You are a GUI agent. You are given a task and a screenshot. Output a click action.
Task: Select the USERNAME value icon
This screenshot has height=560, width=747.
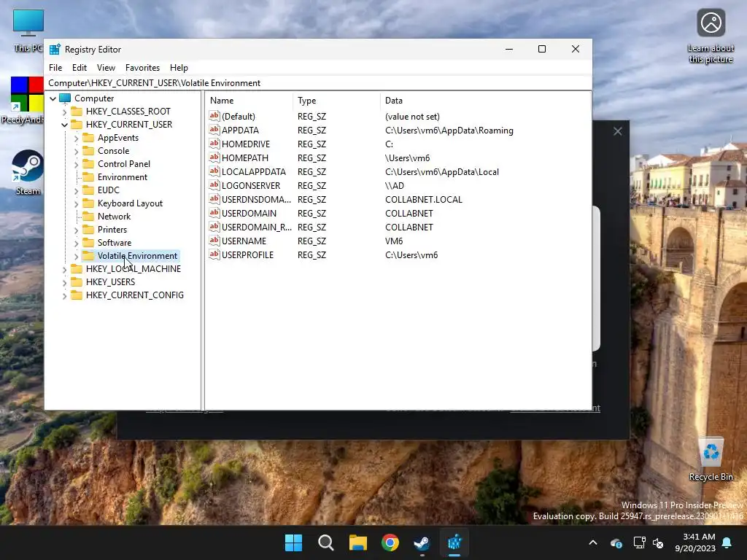214,240
